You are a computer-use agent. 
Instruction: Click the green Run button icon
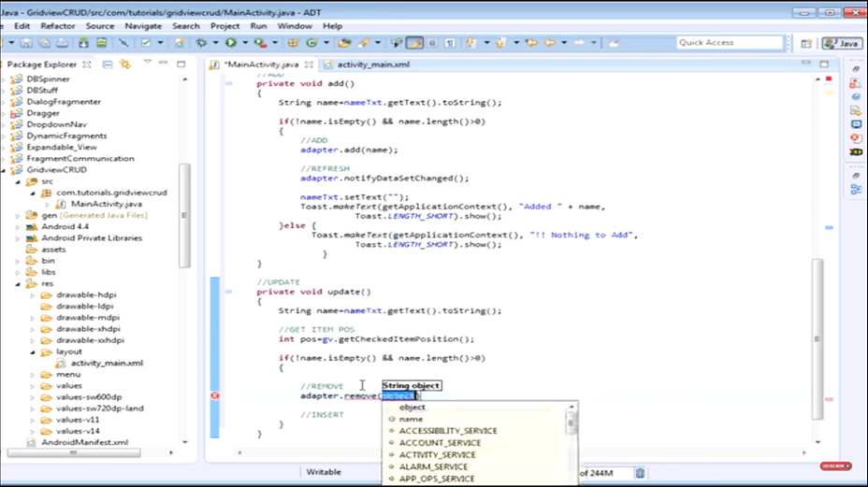pos(231,43)
